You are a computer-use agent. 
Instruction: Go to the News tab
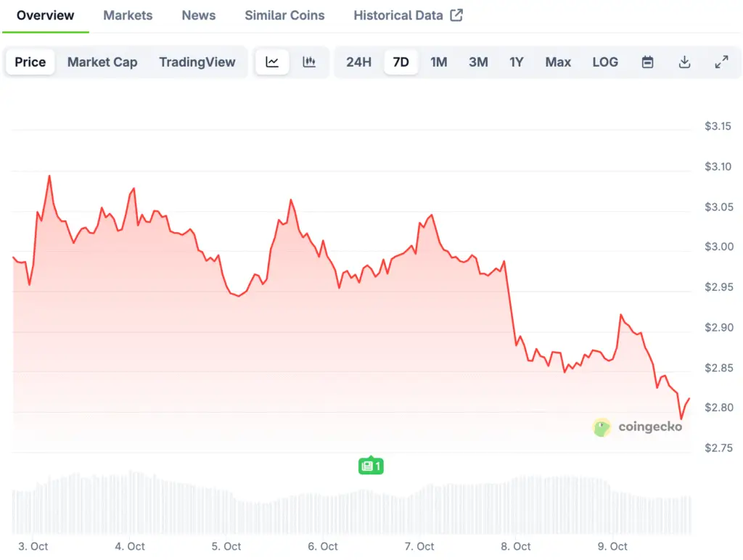coord(199,15)
